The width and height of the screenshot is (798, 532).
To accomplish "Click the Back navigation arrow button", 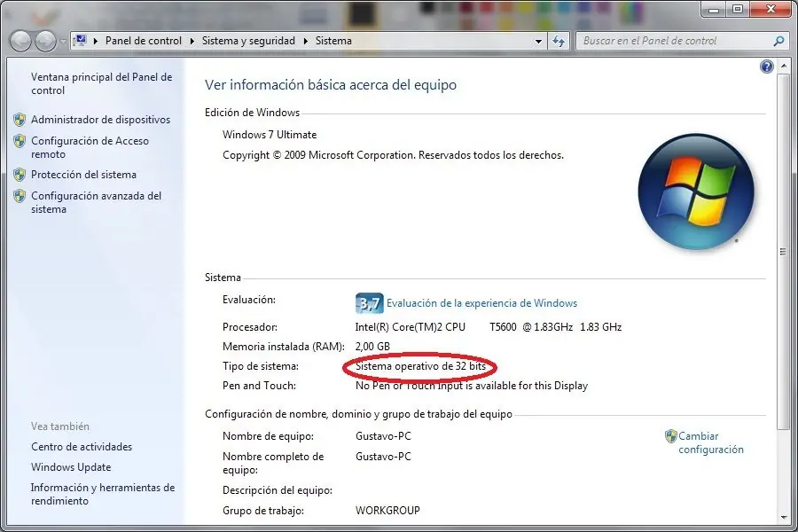I will point(20,41).
